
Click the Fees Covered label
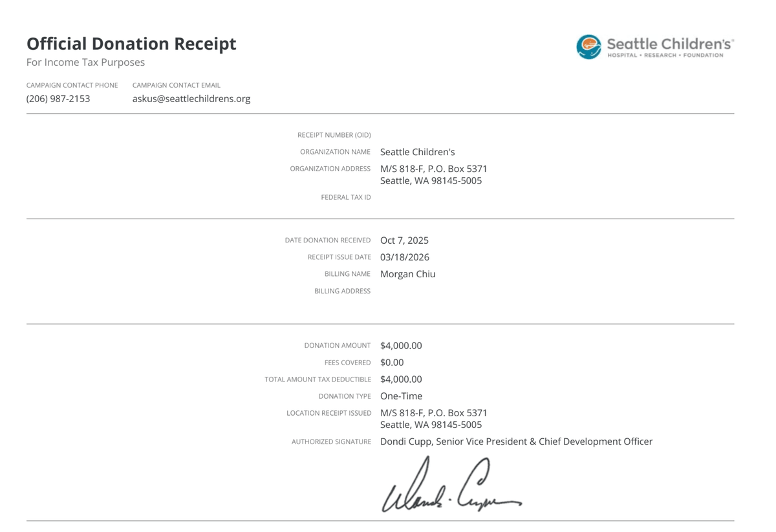pyautogui.click(x=348, y=363)
